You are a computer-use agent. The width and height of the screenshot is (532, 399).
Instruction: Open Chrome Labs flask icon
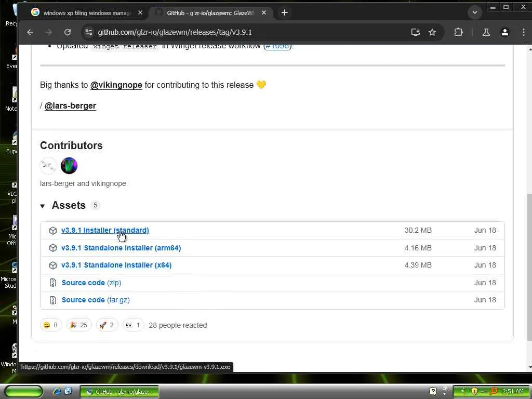tap(486, 32)
